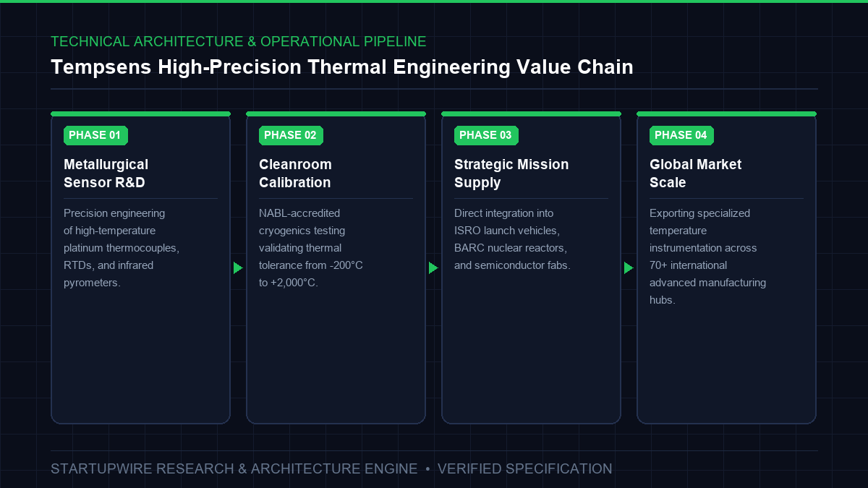Select the Global Market Scale heading
The height and width of the screenshot is (488, 868).
tap(695, 174)
